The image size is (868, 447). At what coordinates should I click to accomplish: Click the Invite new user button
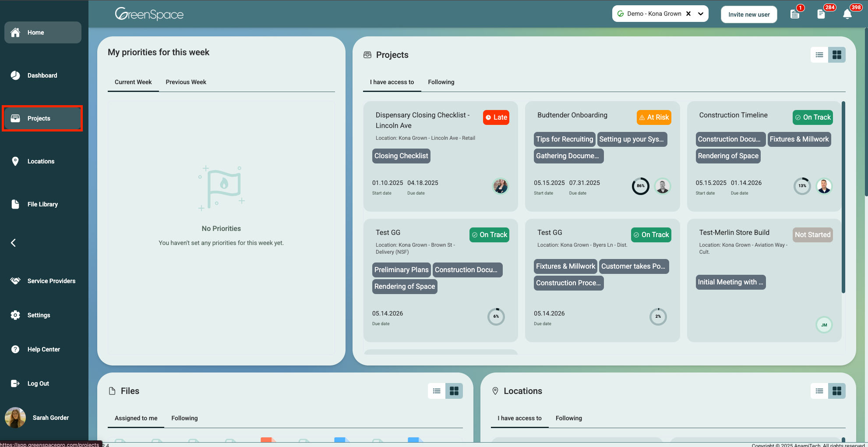(x=749, y=14)
